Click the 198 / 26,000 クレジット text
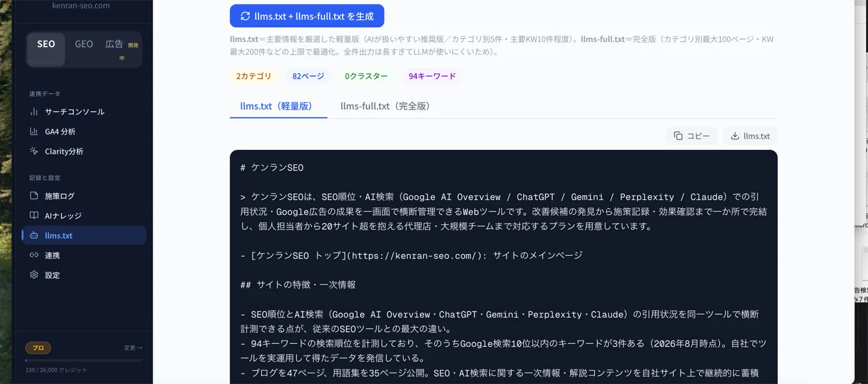 [x=56, y=370]
